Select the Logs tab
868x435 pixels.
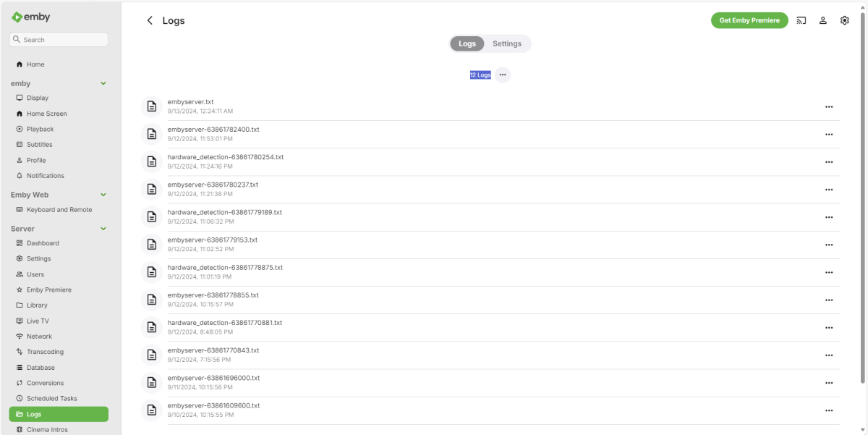click(467, 43)
